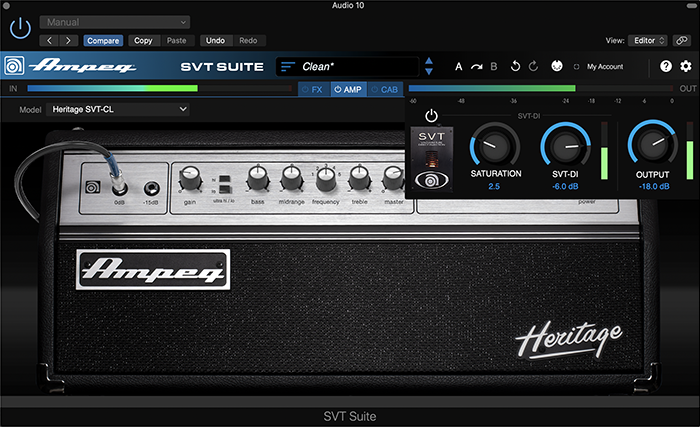Click the link chain icon
The width and height of the screenshot is (700, 427).
(681, 41)
